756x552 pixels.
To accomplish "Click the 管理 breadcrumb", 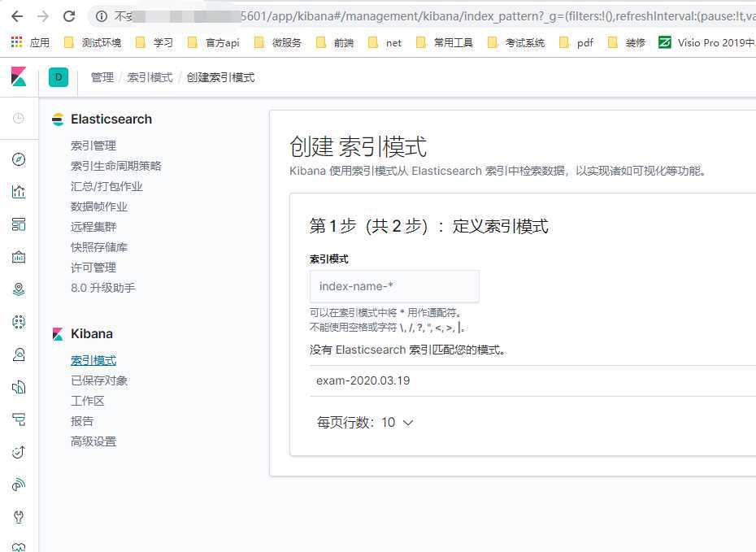I will click(102, 77).
